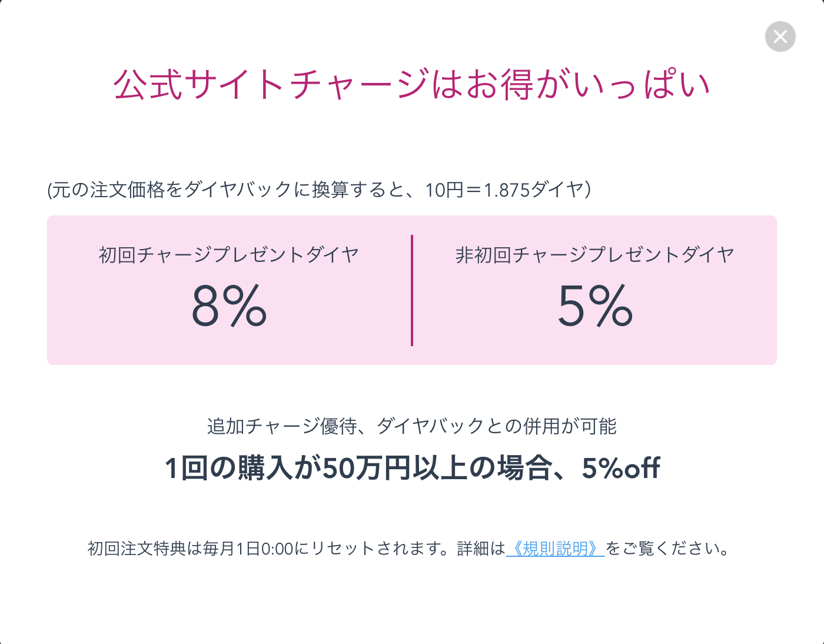Click the 追加チャージ優待、ダイヤバックとの併用が可能 text
This screenshot has width=824, height=644.
(412, 426)
